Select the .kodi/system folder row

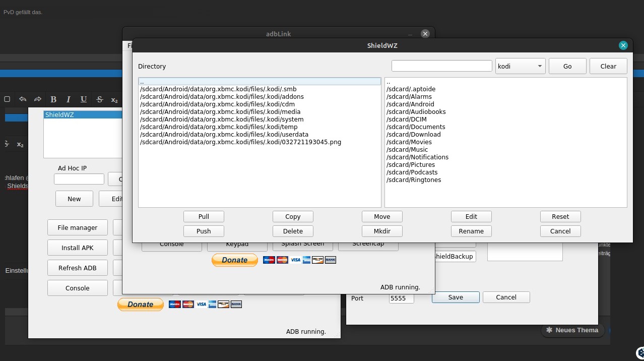260,119
